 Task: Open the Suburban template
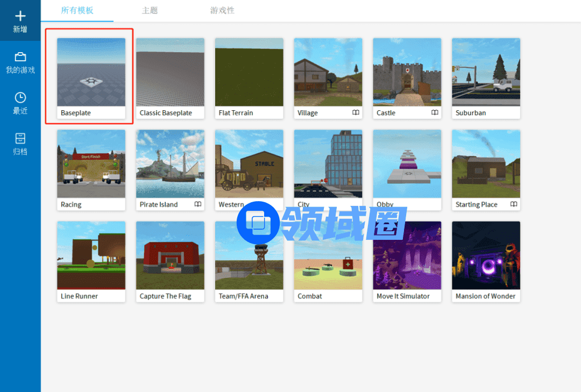(486, 72)
